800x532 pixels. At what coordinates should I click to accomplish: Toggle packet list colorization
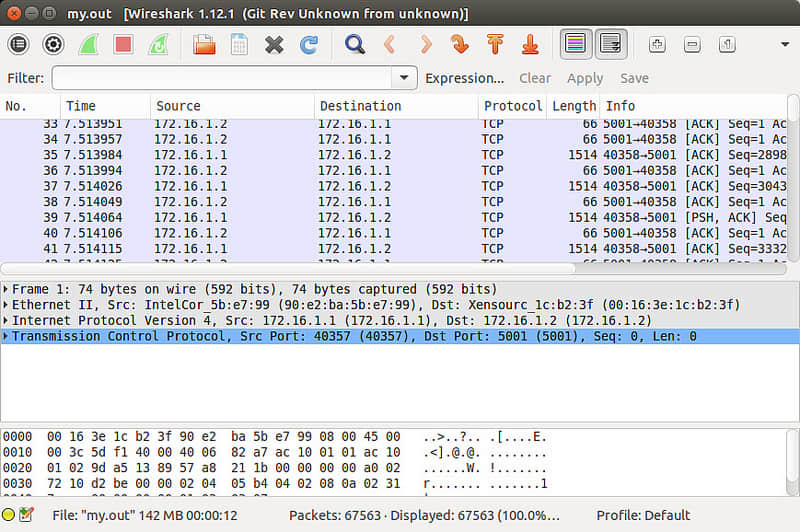coord(575,44)
